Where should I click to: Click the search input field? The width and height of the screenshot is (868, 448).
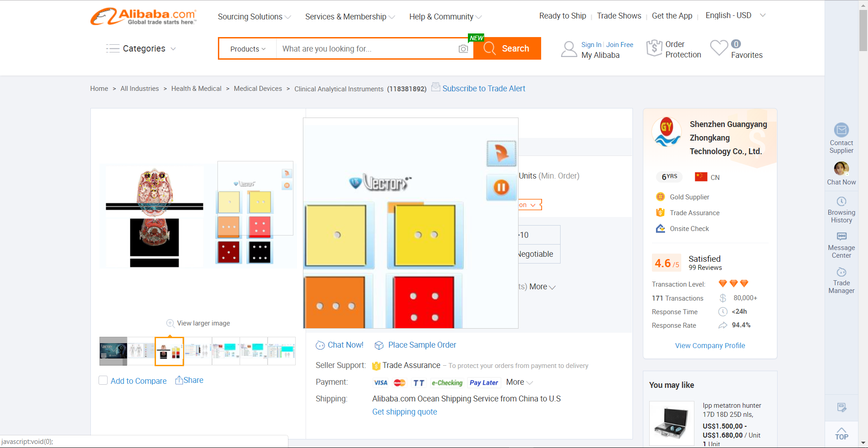pos(366,49)
